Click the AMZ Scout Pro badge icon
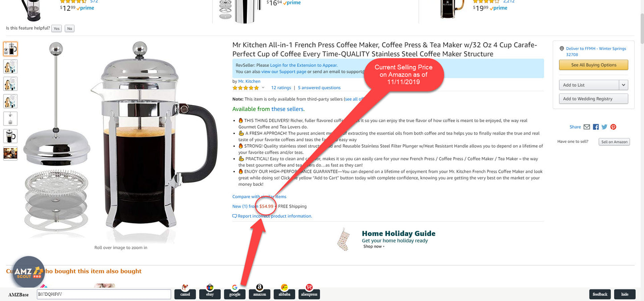This screenshot has width=644, height=301. 28,272
